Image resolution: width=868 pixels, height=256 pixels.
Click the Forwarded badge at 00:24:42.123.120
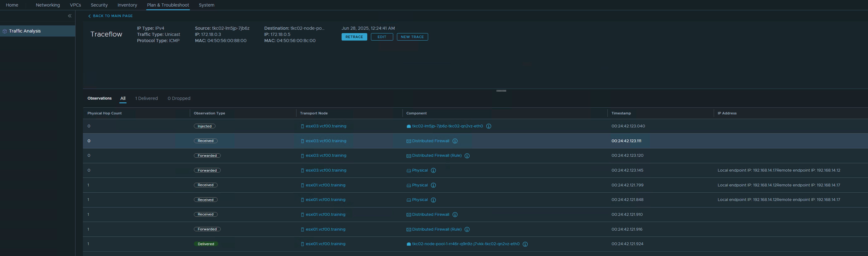tap(207, 156)
